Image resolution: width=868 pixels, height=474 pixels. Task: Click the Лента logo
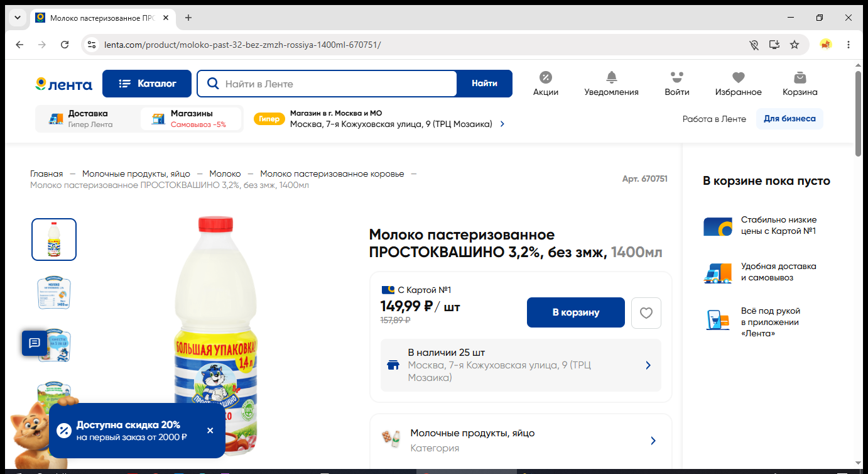64,84
